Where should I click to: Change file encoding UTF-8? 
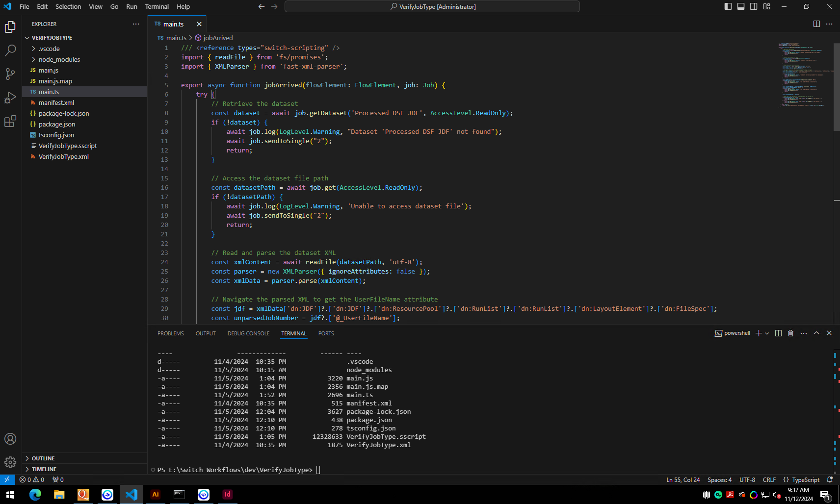(x=747, y=480)
